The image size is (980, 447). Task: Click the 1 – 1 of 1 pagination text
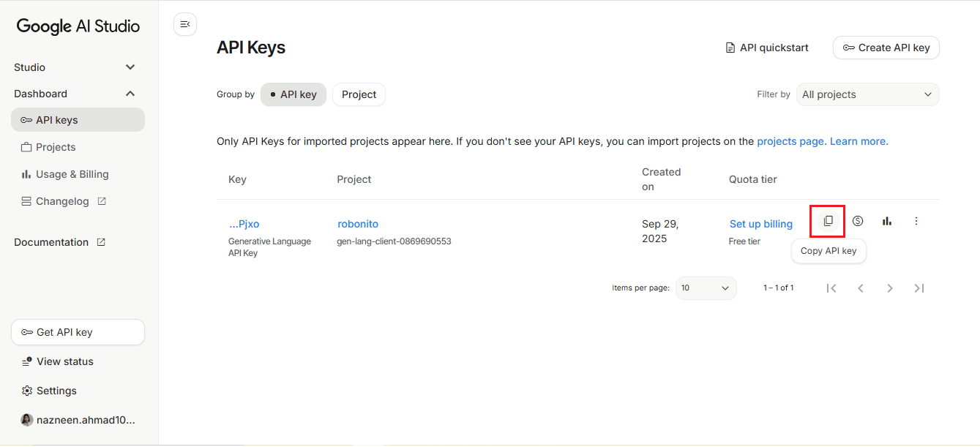click(779, 288)
